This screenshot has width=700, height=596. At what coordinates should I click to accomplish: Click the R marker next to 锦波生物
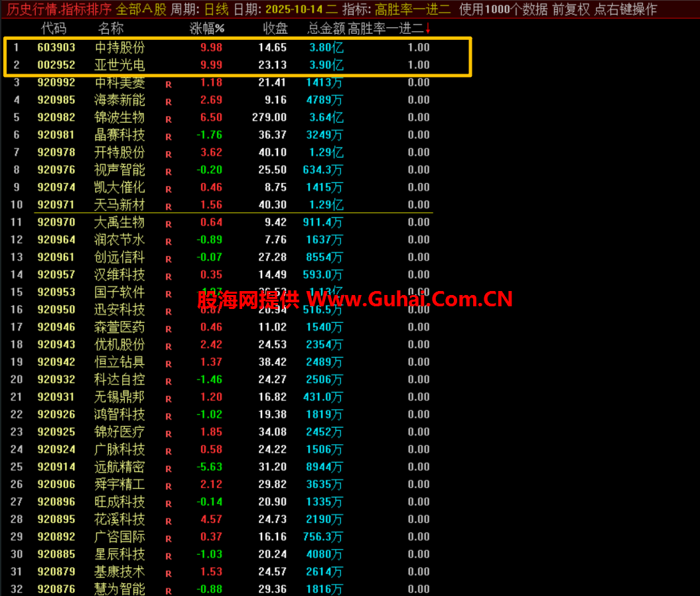click(169, 119)
